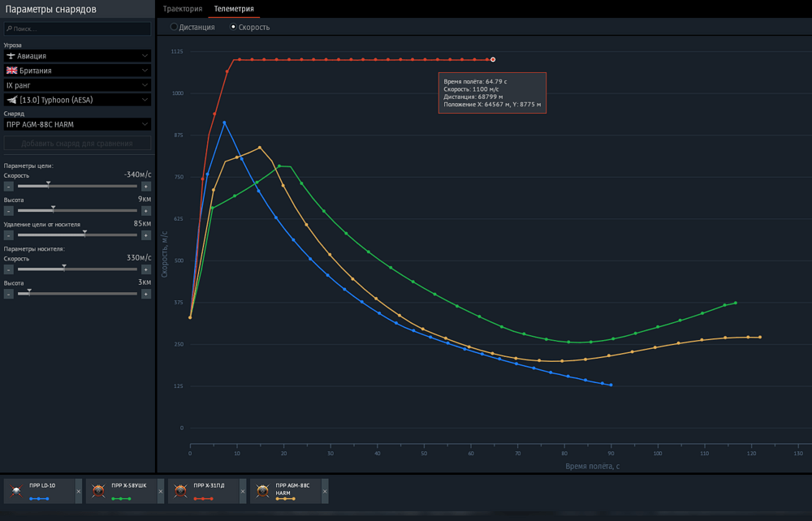The height and width of the screenshot is (521, 812).
Task: Open the Typhoon (AESA) vehicle dropdown
Action: (x=78, y=100)
